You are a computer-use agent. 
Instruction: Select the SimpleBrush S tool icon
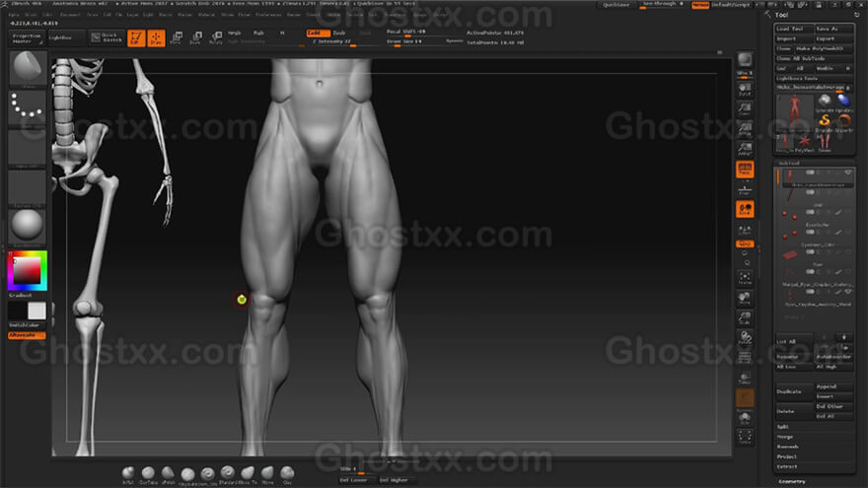point(825,120)
